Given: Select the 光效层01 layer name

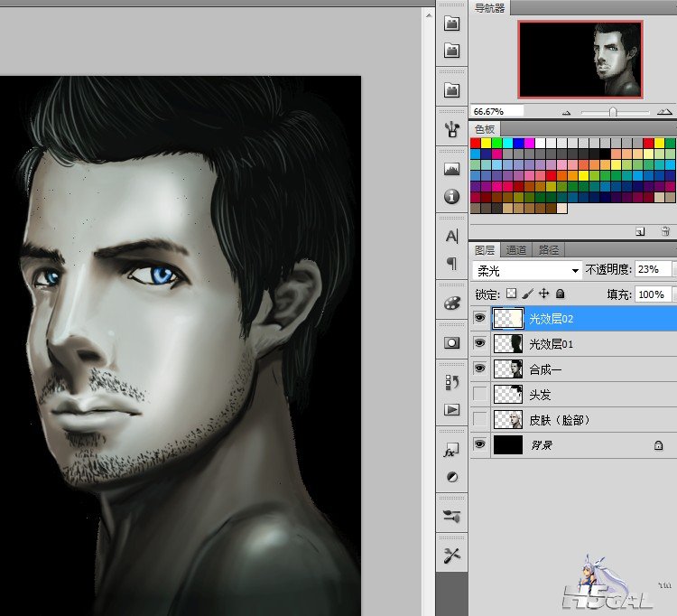Looking at the screenshot, I should click(x=551, y=344).
